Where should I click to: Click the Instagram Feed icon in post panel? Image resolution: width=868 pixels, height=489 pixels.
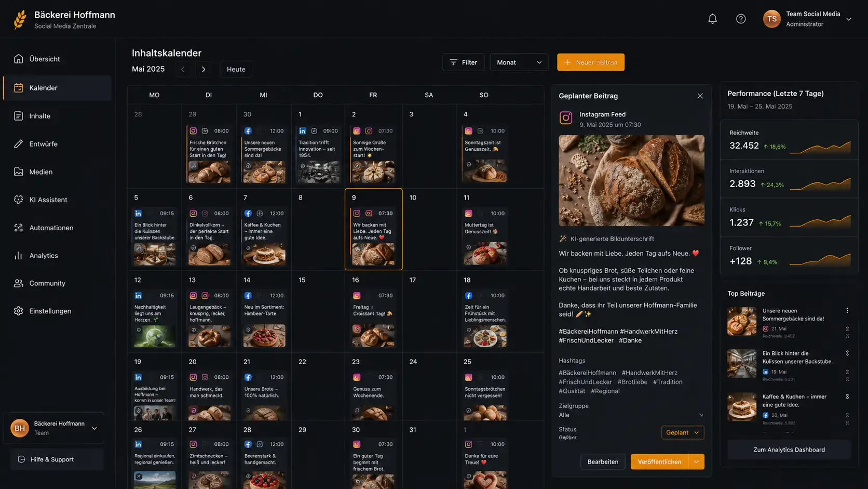pyautogui.click(x=566, y=118)
